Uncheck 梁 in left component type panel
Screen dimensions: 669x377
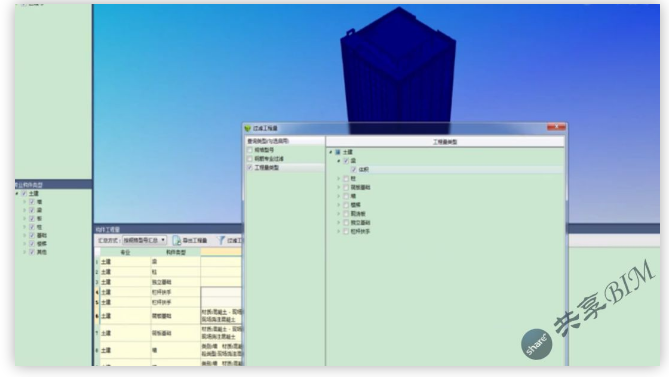(32, 210)
